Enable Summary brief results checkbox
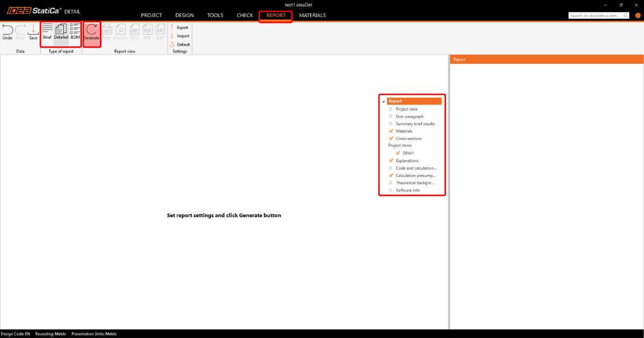Viewport: 644px width, 338px height. (391, 124)
